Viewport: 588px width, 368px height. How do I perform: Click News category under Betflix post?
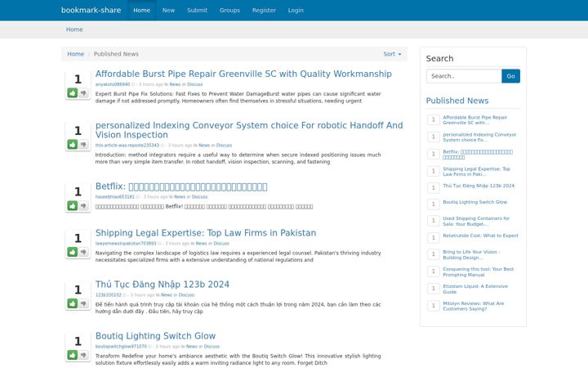[180, 197]
